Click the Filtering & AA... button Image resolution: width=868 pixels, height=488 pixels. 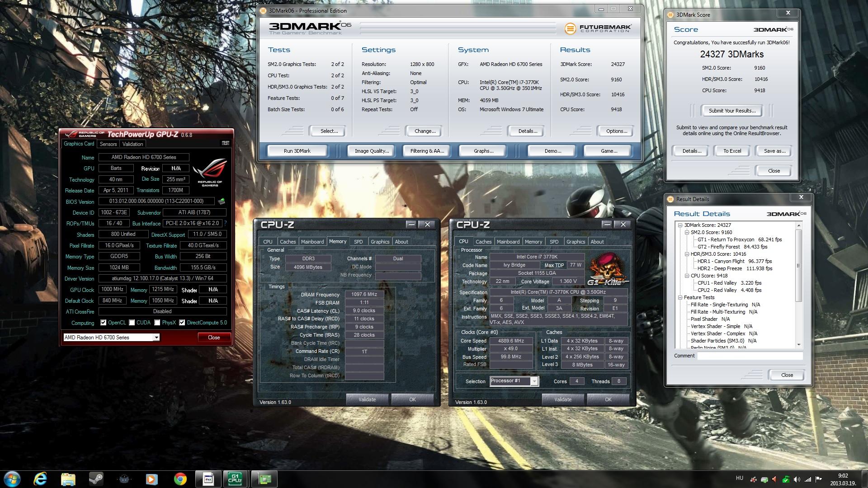point(427,151)
